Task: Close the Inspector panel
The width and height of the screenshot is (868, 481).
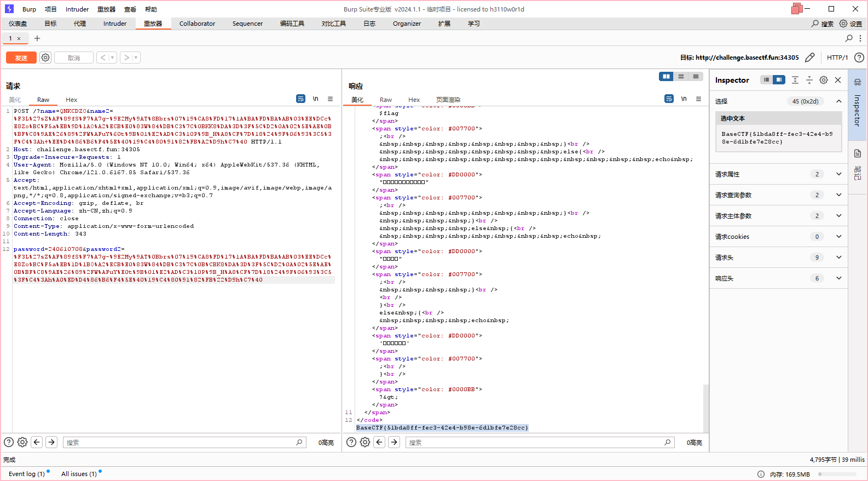Action: pyautogui.click(x=838, y=80)
